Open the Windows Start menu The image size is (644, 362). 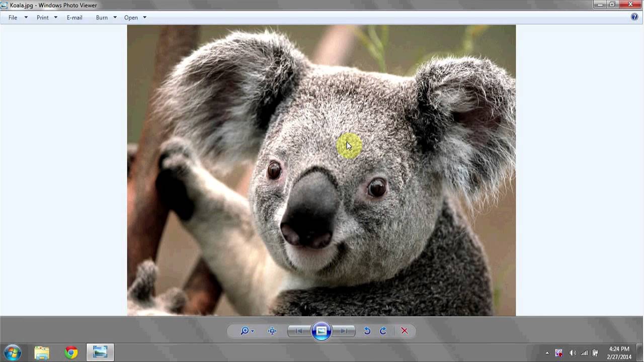(x=13, y=352)
